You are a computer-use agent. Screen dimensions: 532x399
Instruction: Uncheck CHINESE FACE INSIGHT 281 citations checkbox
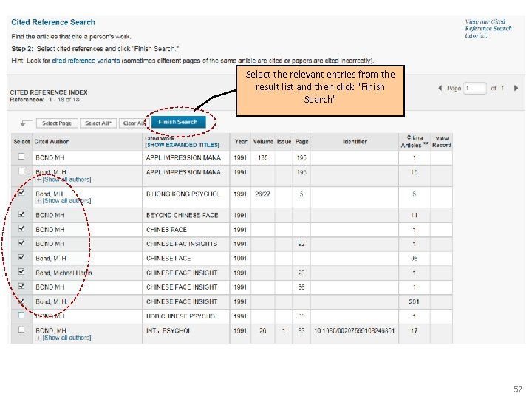21,301
